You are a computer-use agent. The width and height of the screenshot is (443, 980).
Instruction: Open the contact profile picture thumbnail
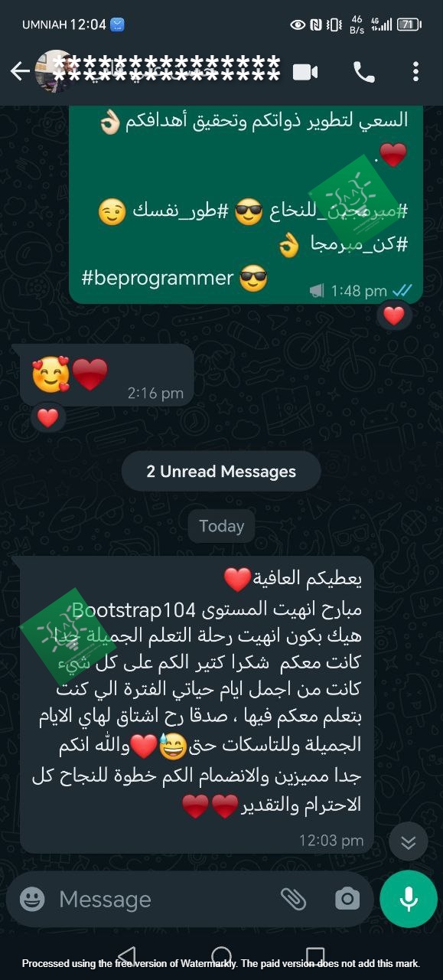pyautogui.click(x=54, y=72)
